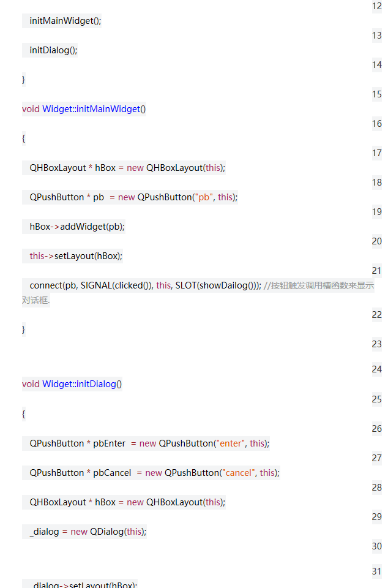Viewport: 388px width, 588px height.
Task: Click the line "this->setLayout(hBox);"
Action: 76,256
